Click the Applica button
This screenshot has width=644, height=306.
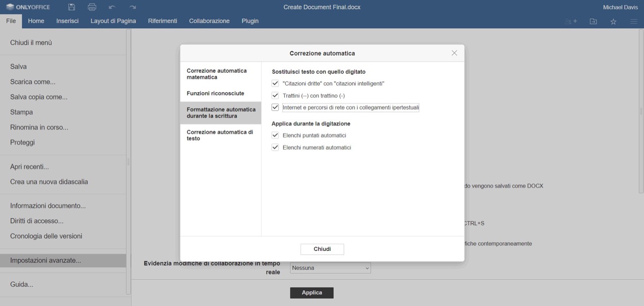(x=312, y=293)
